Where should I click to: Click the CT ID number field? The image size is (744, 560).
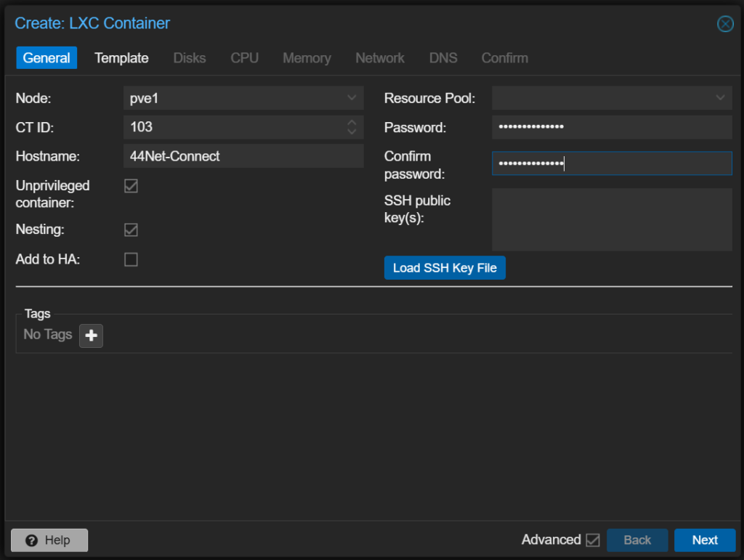click(232, 127)
